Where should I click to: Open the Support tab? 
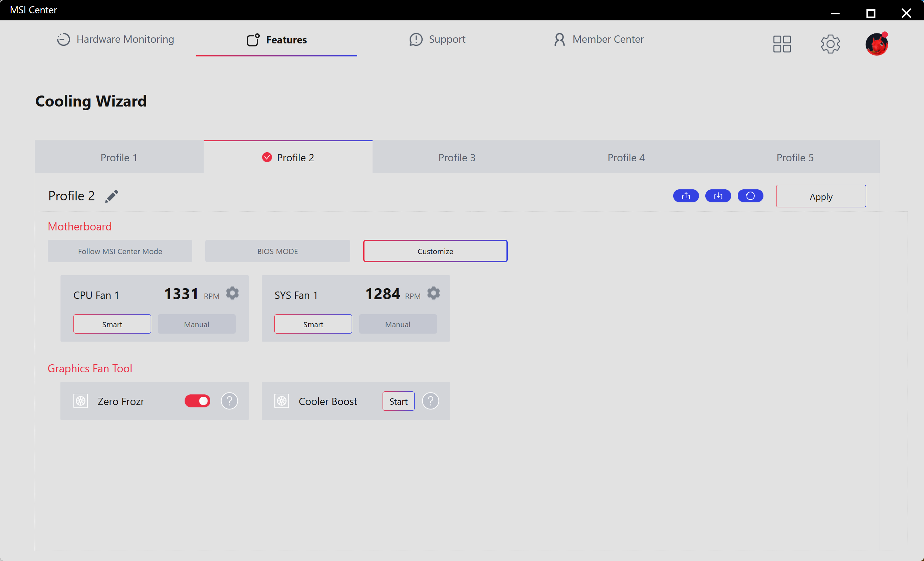click(x=437, y=39)
